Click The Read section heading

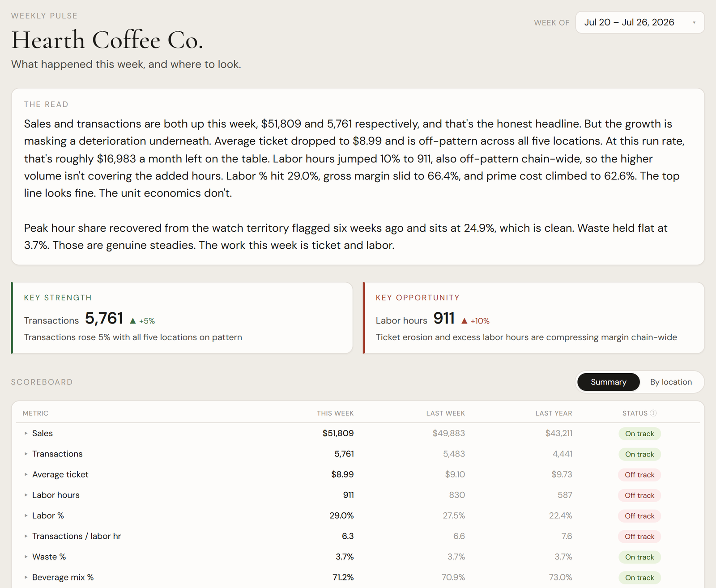(x=46, y=104)
